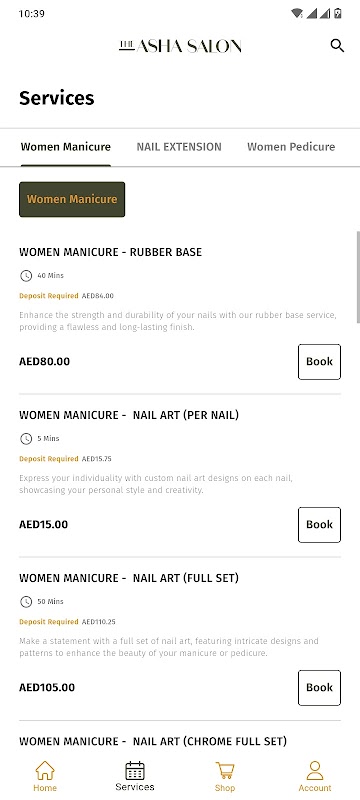
Task: Select the Women Manicure category chip
Action: click(x=72, y=199)
